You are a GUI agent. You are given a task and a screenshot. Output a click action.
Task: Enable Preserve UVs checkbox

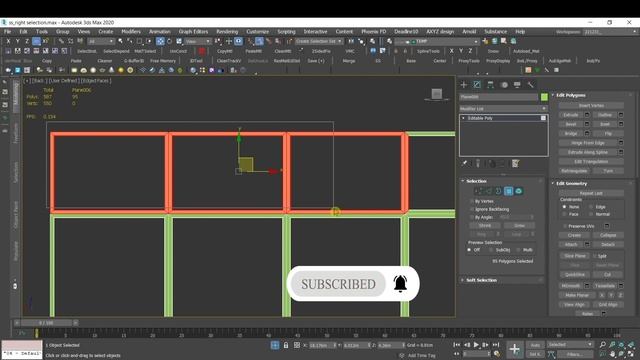[x=565, y=226]
